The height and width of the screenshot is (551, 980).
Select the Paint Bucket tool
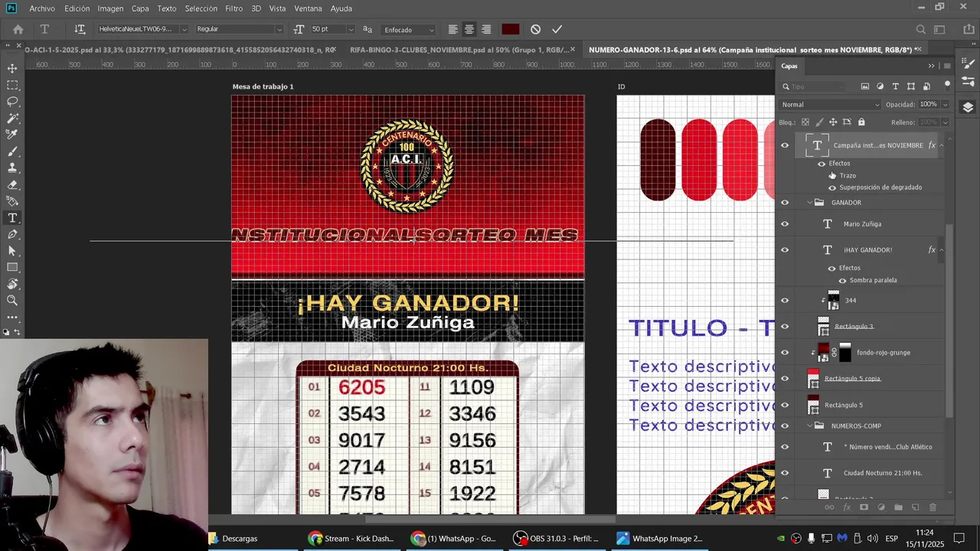tap(12, 201)
